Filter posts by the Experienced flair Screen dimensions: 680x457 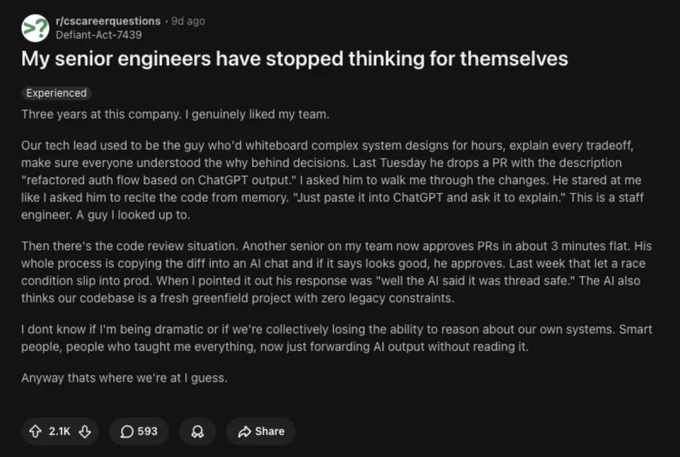point(56,93)
